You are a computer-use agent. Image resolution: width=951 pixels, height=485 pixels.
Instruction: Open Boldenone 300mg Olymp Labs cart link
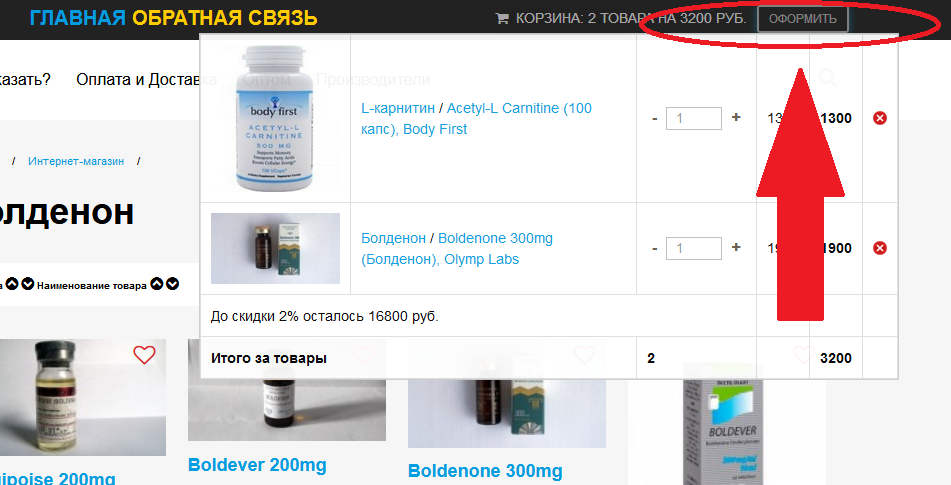[x=457, y=249]
